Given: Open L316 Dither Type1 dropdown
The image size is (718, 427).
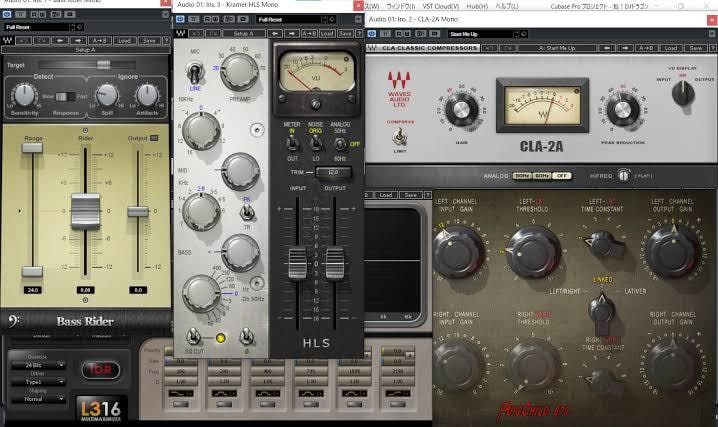Looking at the screenshot, I should click(38, 382).
